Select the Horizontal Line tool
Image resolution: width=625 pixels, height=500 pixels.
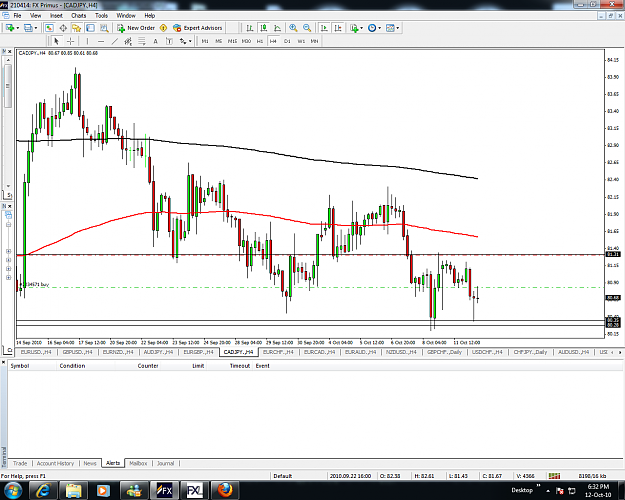click(101, 41)
